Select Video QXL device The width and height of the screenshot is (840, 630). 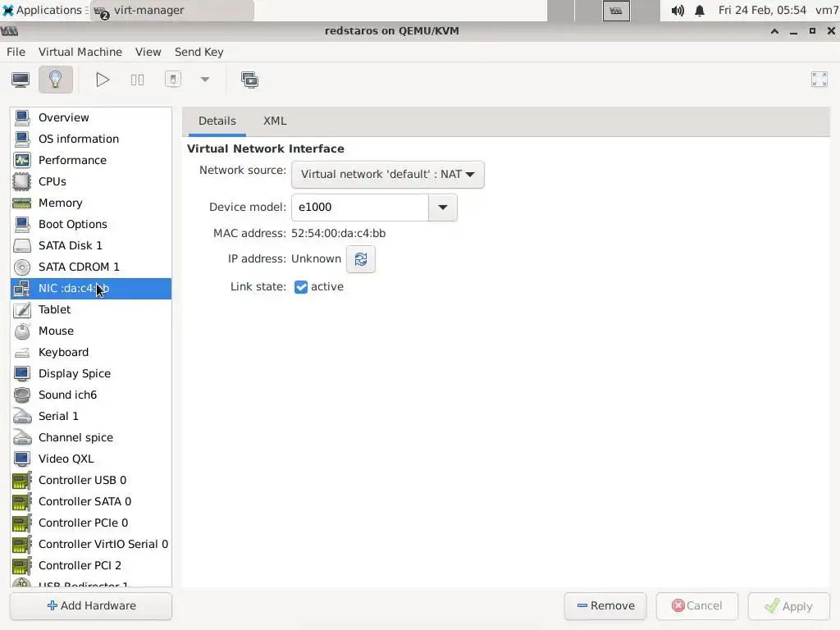coord(91,459)
